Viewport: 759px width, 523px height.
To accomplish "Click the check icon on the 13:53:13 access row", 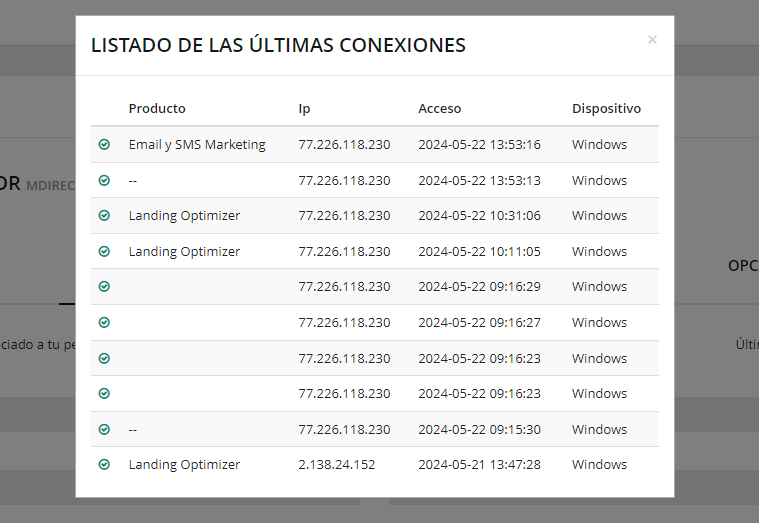I will point(104,181).
